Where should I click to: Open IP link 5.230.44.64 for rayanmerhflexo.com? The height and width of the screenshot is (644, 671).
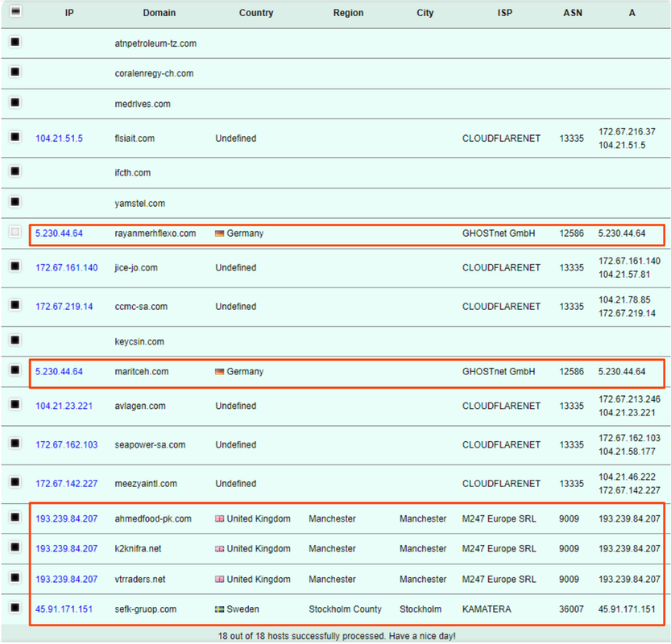[x=59, y=233]
